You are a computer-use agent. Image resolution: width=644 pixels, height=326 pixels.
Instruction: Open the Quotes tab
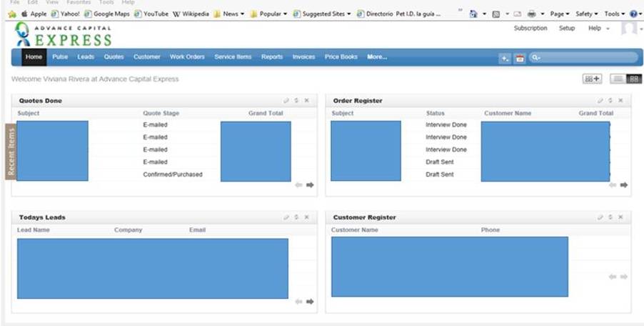tap(114, 57)
